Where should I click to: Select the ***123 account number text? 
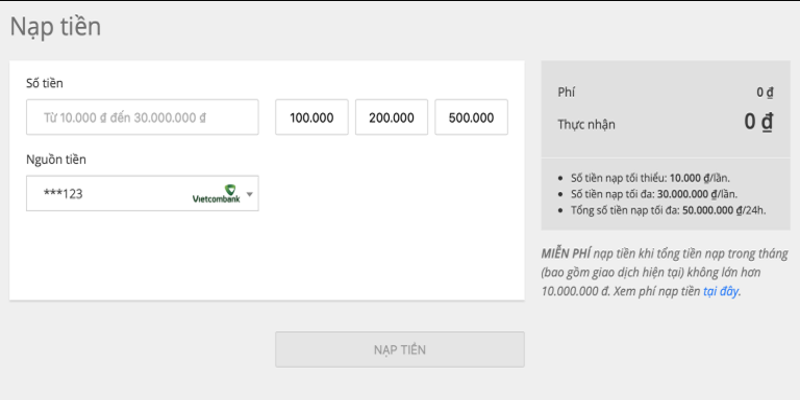coord(63,194)
